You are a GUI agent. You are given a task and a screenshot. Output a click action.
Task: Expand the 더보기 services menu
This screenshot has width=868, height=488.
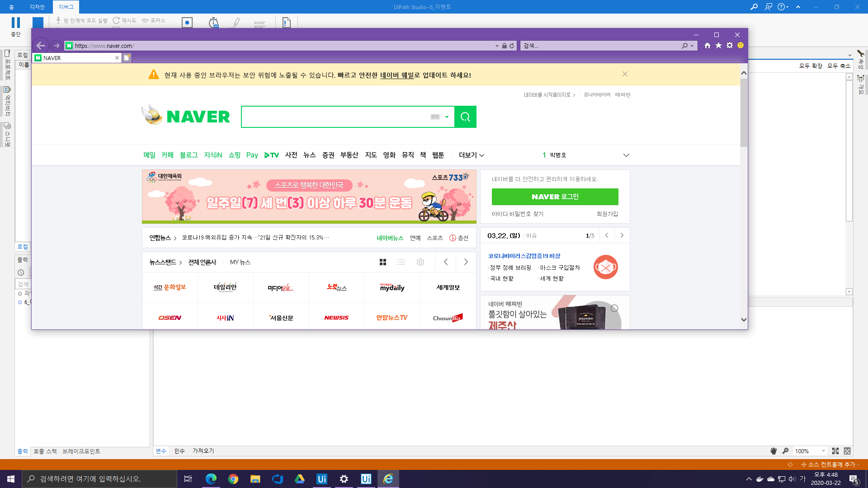coord(471,155)
